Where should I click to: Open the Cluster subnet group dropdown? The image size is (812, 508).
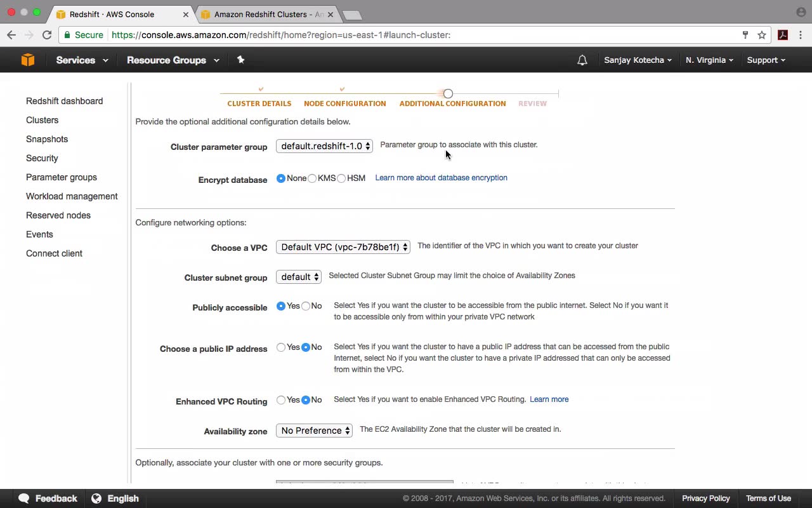click(x=299, y=277)
